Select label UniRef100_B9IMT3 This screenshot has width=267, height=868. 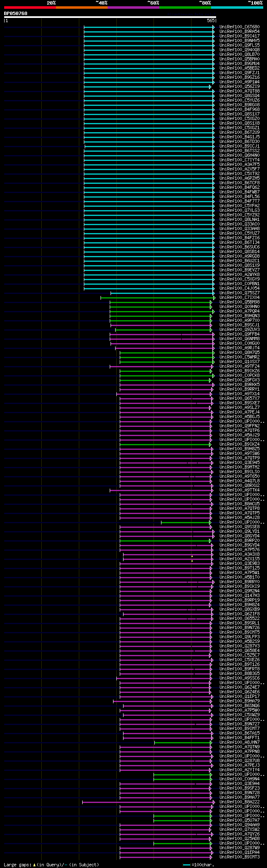[x=239, y=857]
